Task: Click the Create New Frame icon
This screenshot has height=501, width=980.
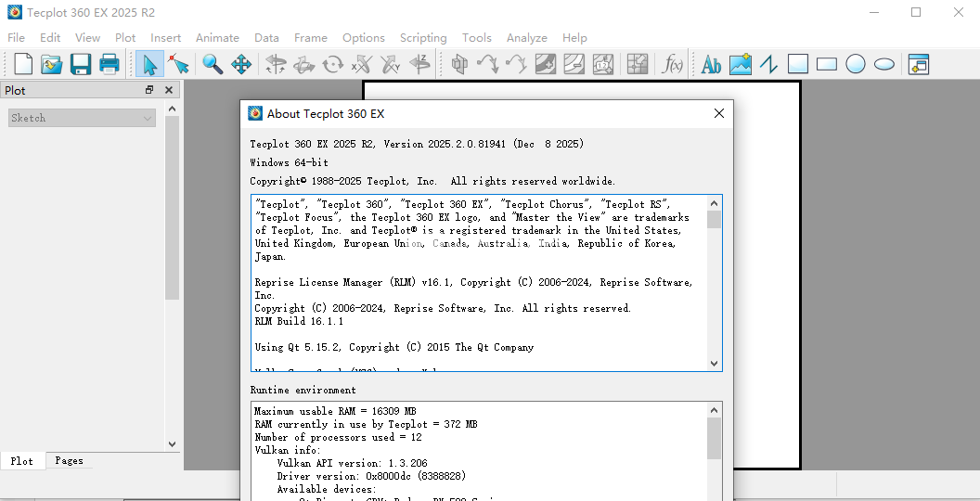Action: pos(919,64)
